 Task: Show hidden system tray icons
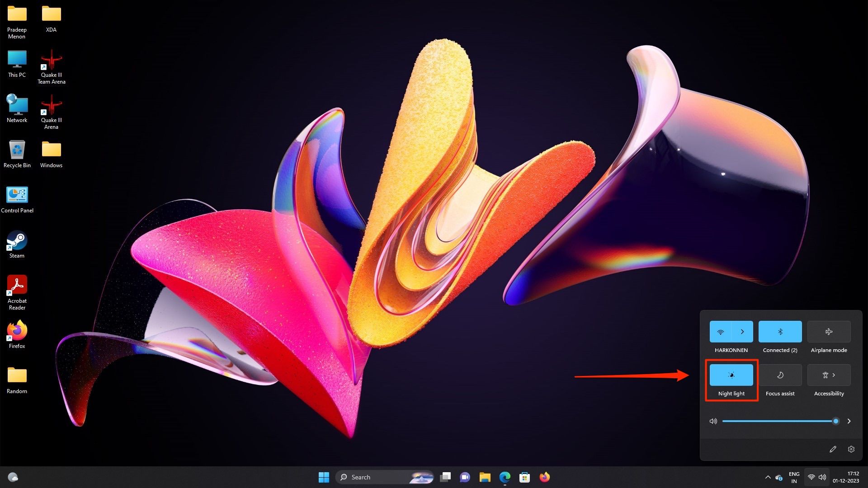point(768,477)
